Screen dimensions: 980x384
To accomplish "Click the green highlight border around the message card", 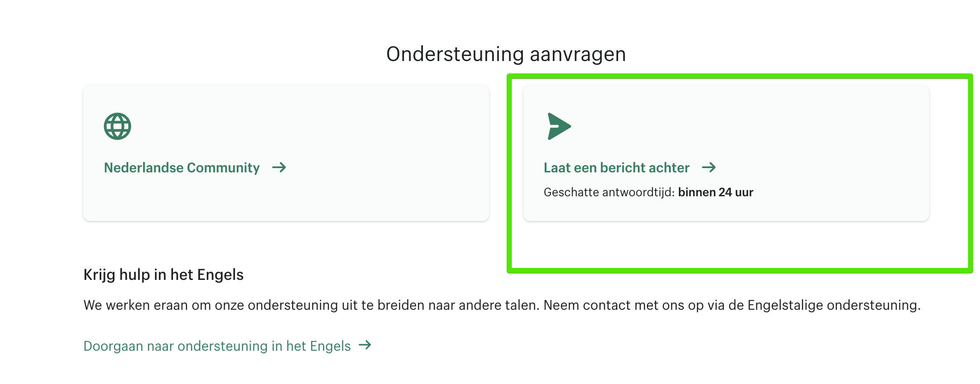I will coord(739,271).
